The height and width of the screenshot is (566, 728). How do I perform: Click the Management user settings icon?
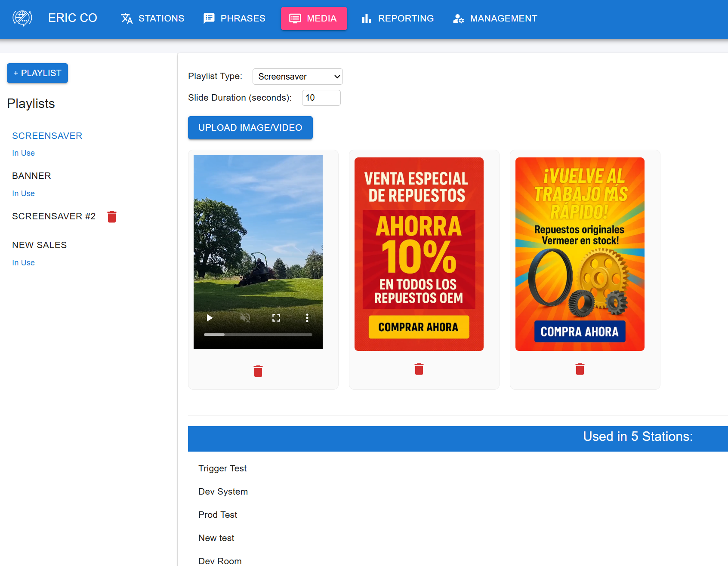(x=458, y=18)
